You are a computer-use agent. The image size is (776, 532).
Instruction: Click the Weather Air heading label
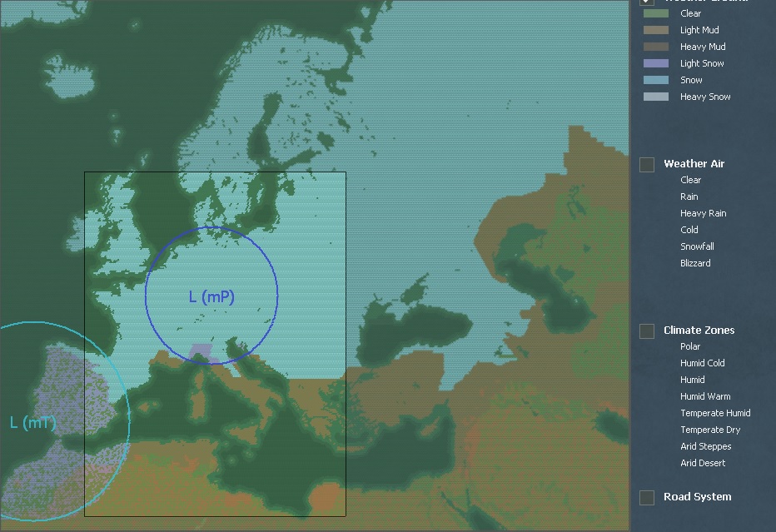(694, 164)
